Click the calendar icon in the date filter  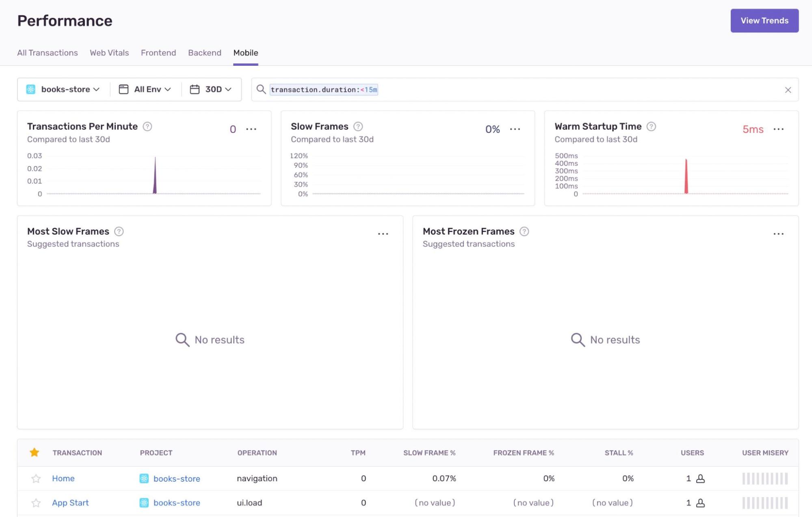pyautogui.click(x=195, y=89)
